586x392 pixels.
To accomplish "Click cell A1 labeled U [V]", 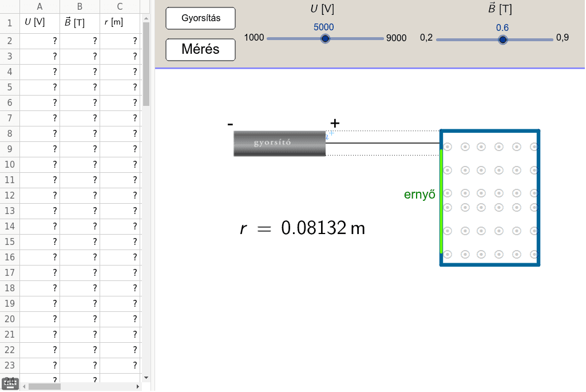I will (39, 23).
